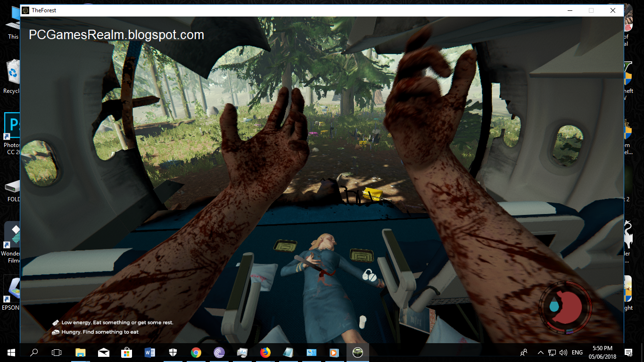Open the Action Center notifications icon
644x362 pixels.
point(628,352)
